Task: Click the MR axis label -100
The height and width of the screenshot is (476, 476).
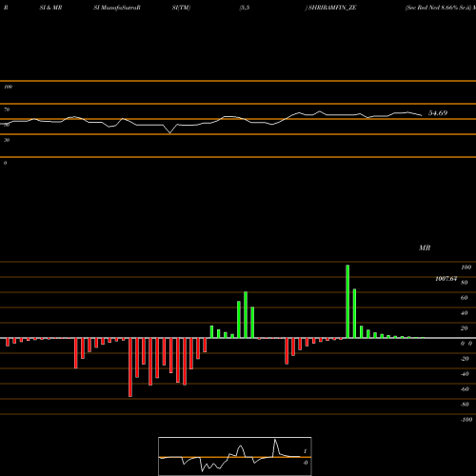Action: tap(466, 420)
